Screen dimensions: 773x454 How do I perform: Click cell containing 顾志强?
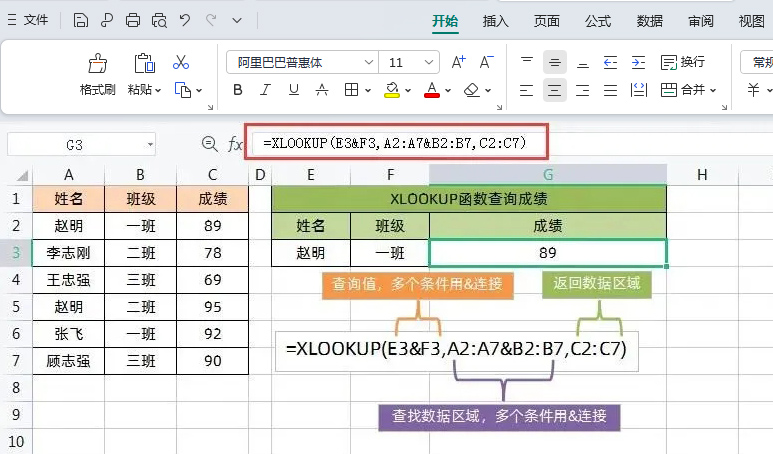69,361
